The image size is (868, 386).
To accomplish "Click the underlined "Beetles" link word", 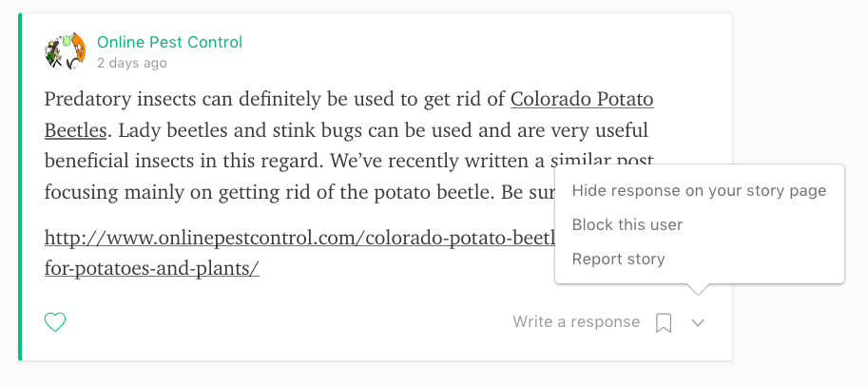I will coord(74,128).
